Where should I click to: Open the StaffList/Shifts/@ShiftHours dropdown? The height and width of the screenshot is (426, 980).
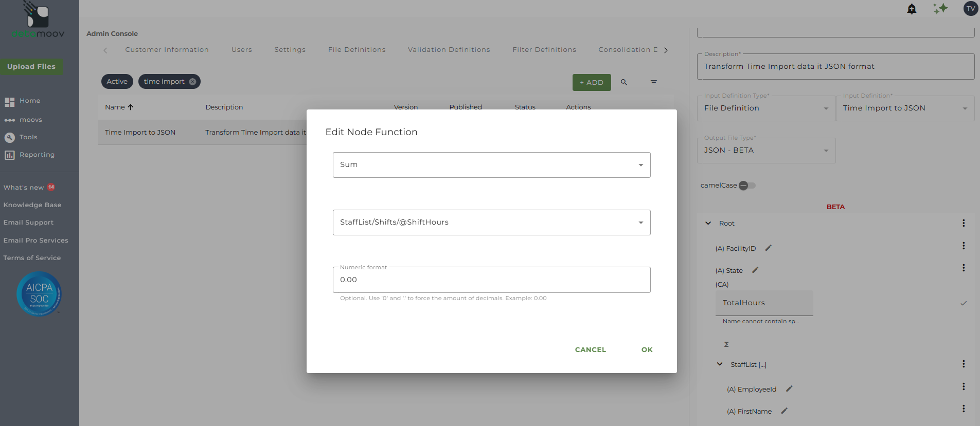491,223
